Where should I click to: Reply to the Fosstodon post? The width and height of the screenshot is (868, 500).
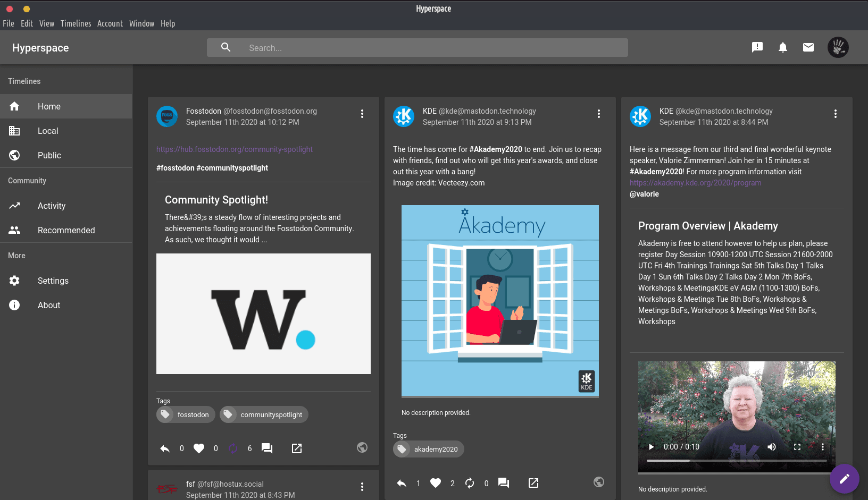click(x=165, y=448)
